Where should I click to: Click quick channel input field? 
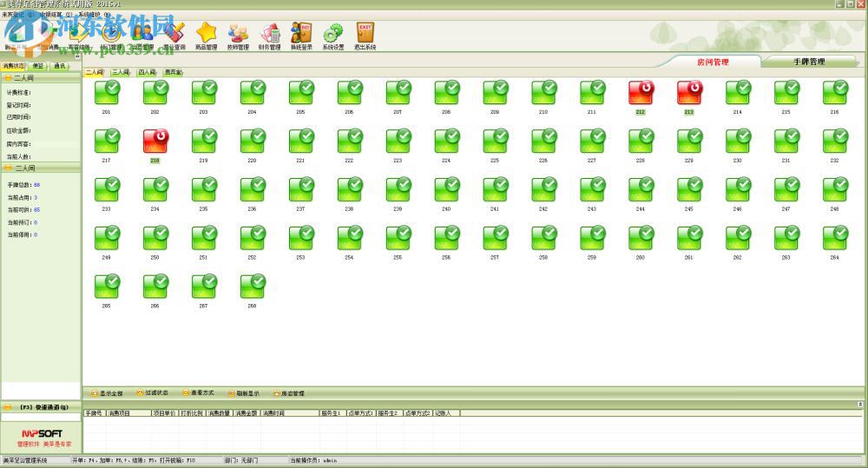[41, 417]
